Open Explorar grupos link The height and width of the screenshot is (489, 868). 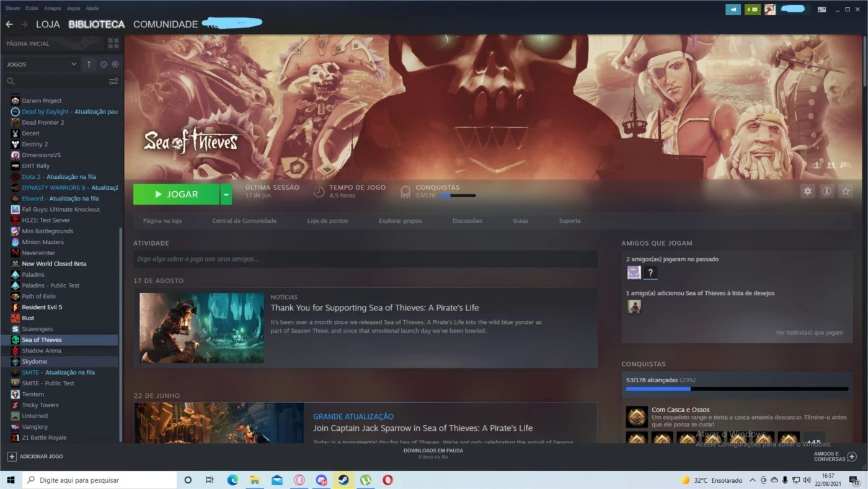(x=400, y=221)
